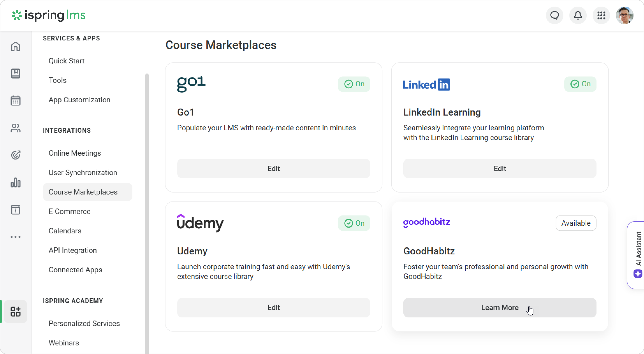Open the Home icon in left rail
644x354 pixels.
[16, 46]
